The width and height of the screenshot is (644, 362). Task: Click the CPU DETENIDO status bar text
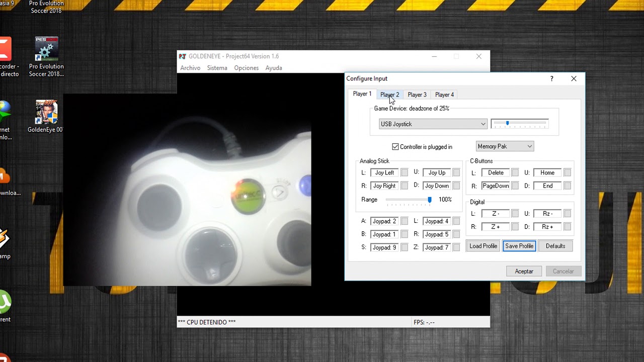(x=207, y=322)
